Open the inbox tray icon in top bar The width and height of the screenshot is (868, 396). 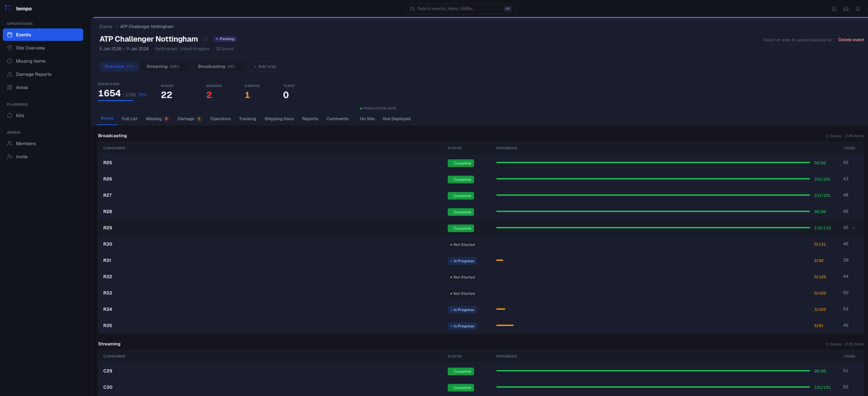click(845, 8)
